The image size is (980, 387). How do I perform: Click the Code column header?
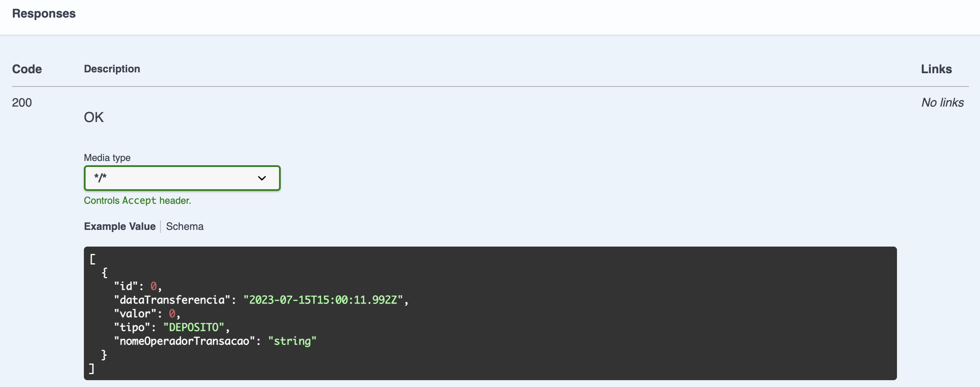point(27,68)
